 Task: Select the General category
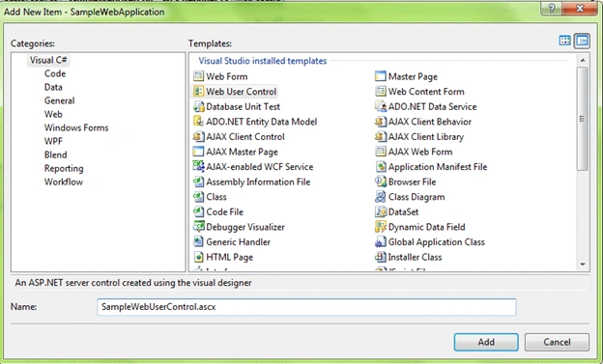pyautogui.click(x=60, y=100)
